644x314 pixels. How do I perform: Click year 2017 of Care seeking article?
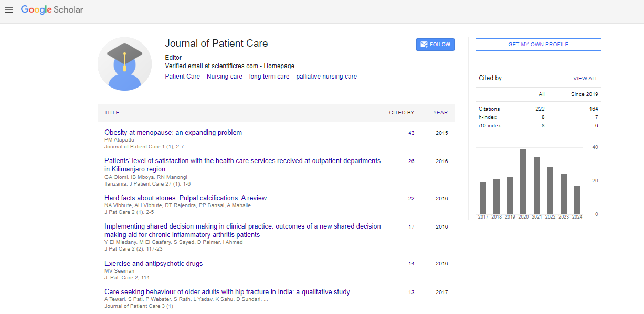point(442,293)
